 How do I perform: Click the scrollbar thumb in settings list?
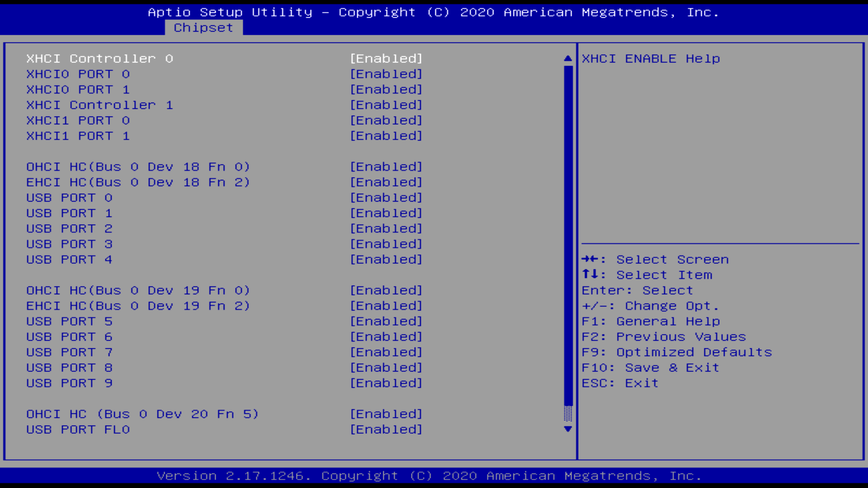tap(568, 235)
